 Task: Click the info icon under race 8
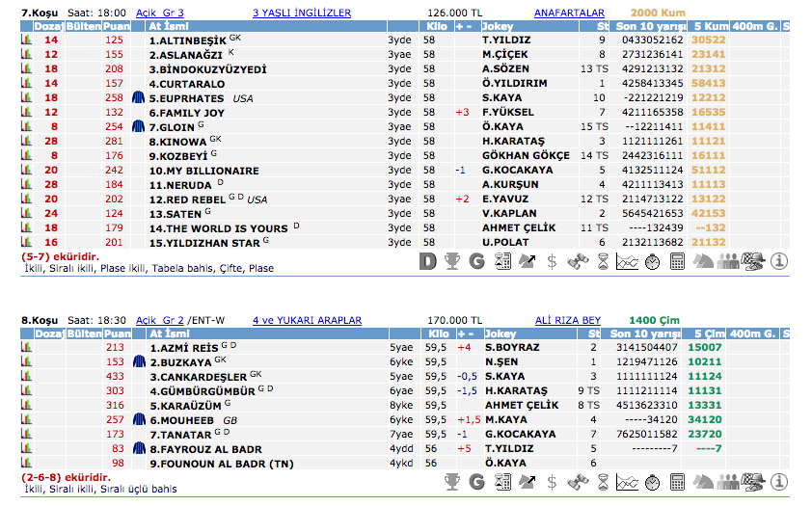click(x=779, y=480)
